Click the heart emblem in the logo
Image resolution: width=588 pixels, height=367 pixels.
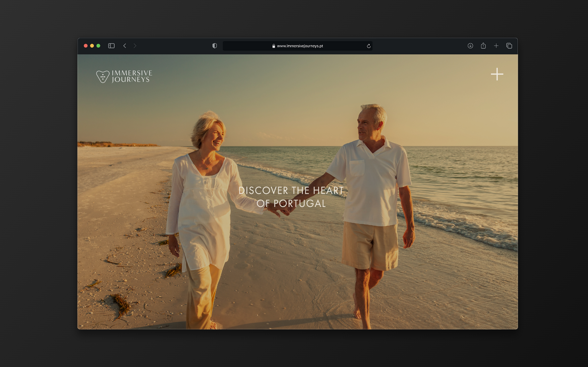pyautogui.click(x=103, y=77)
